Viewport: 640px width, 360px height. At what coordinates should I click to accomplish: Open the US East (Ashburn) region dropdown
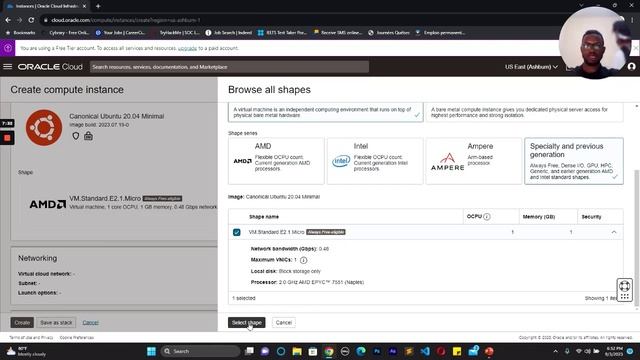[x=531, y=67]
